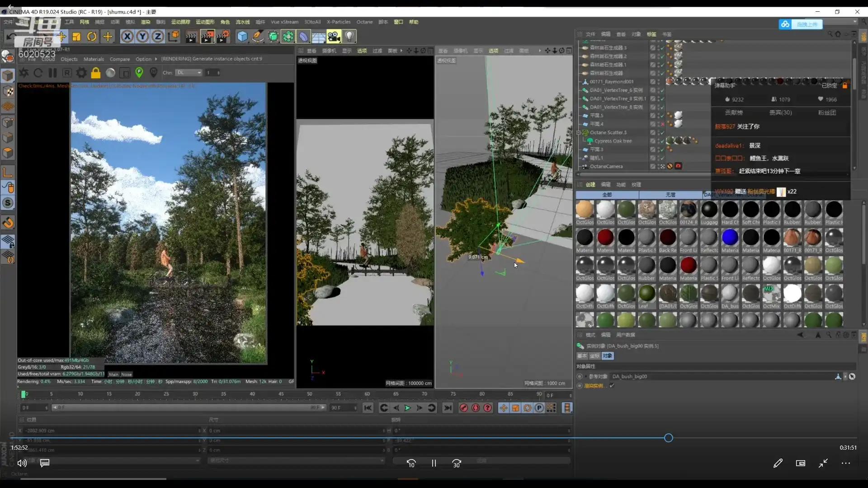This screenshot has width=868, height=488.
Task: Click the Octane Live Viewer lock resolution icon
Action: pyautogui.click(x=95, y=73)
